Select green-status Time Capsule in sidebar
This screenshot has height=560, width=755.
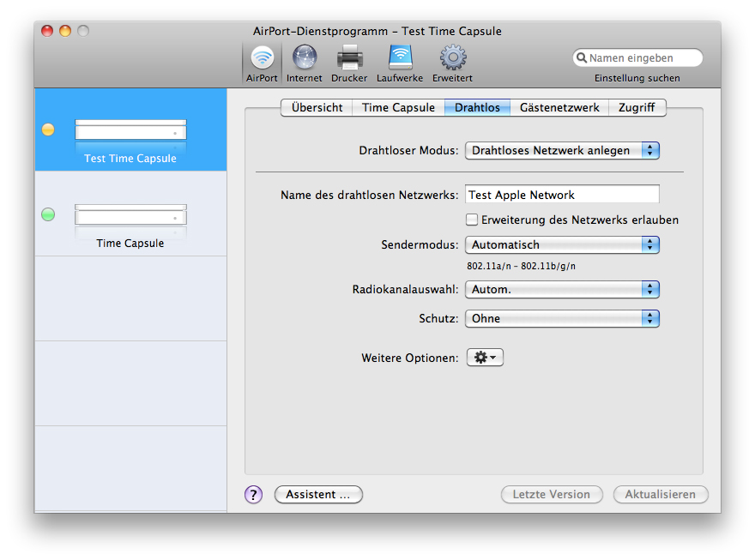[130, 214]
